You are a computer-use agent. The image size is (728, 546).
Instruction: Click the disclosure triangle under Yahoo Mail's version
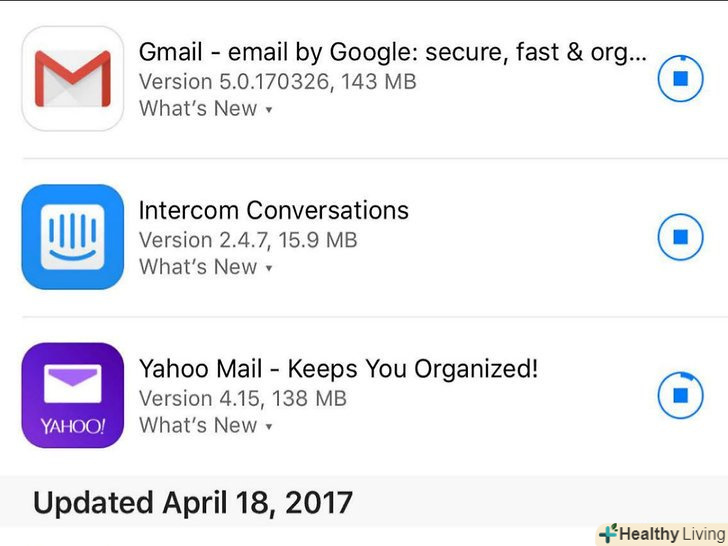pyautogui.click(x=269, y=427)
